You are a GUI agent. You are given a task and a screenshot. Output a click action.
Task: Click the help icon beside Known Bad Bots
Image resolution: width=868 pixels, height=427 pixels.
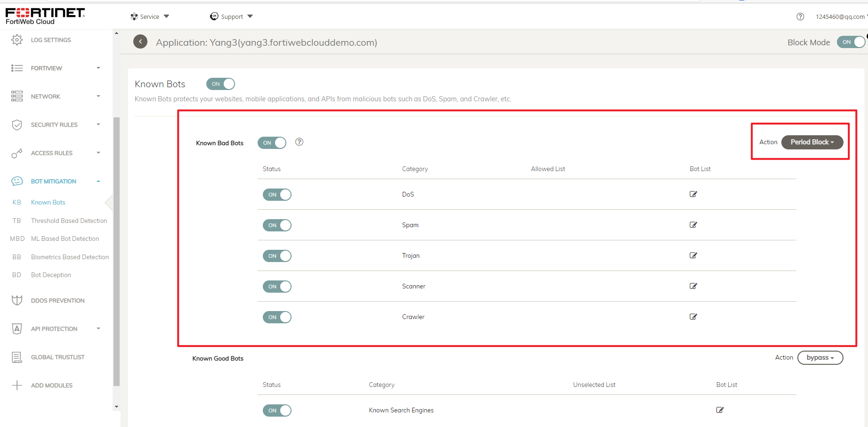[299, 142]
